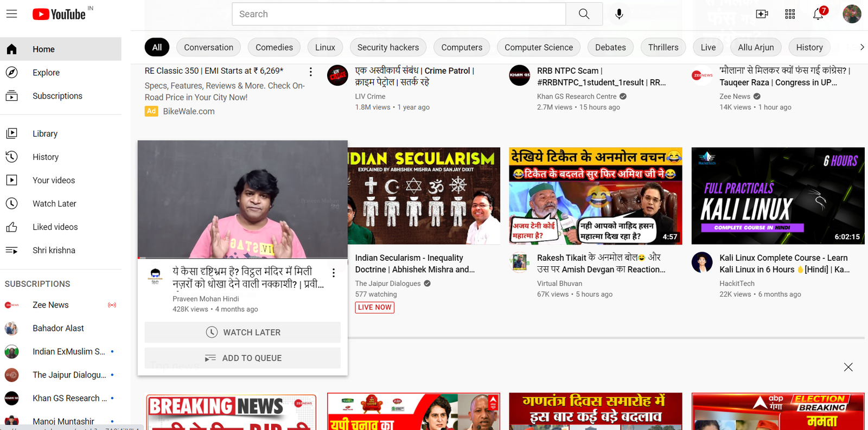868x430 pixels.
Task: Select the Comedies filter chip
Action: (274, 47)
